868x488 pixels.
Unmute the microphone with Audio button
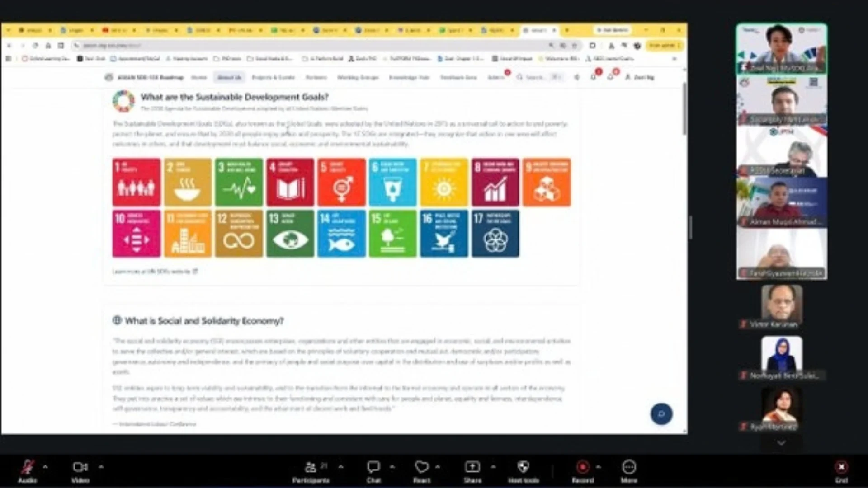click(28, 471)
